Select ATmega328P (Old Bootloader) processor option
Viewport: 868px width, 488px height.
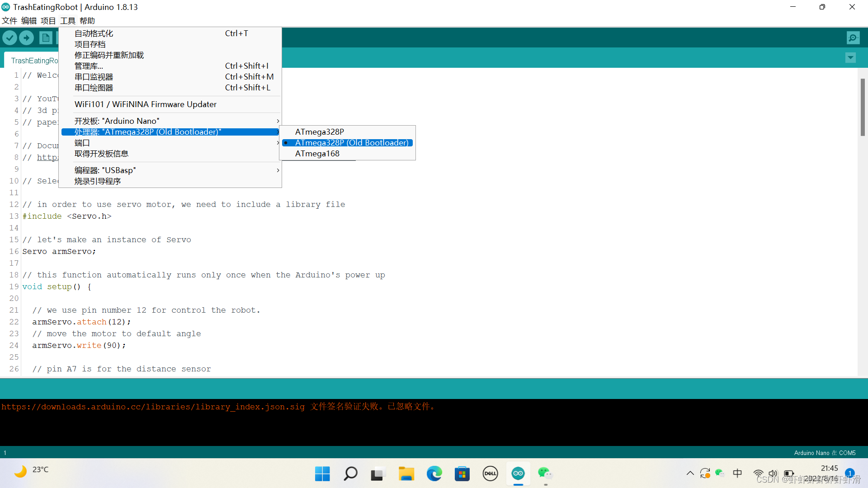click(x=347, y=143)
